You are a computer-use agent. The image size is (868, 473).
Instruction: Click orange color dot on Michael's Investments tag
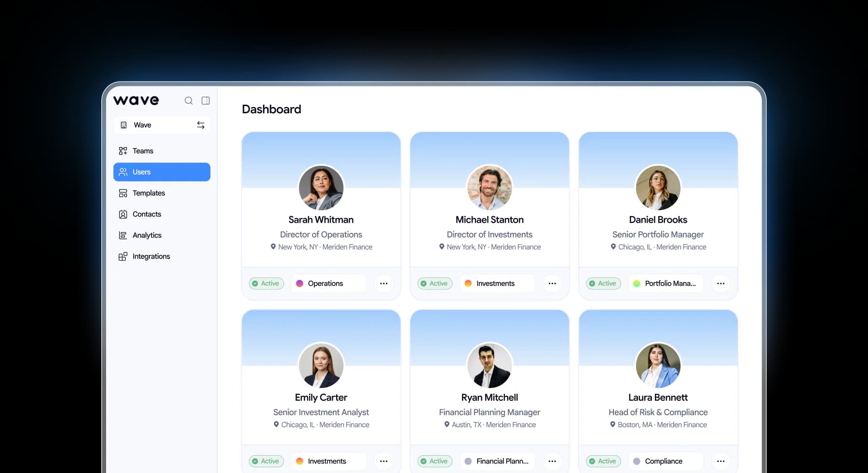468,284
